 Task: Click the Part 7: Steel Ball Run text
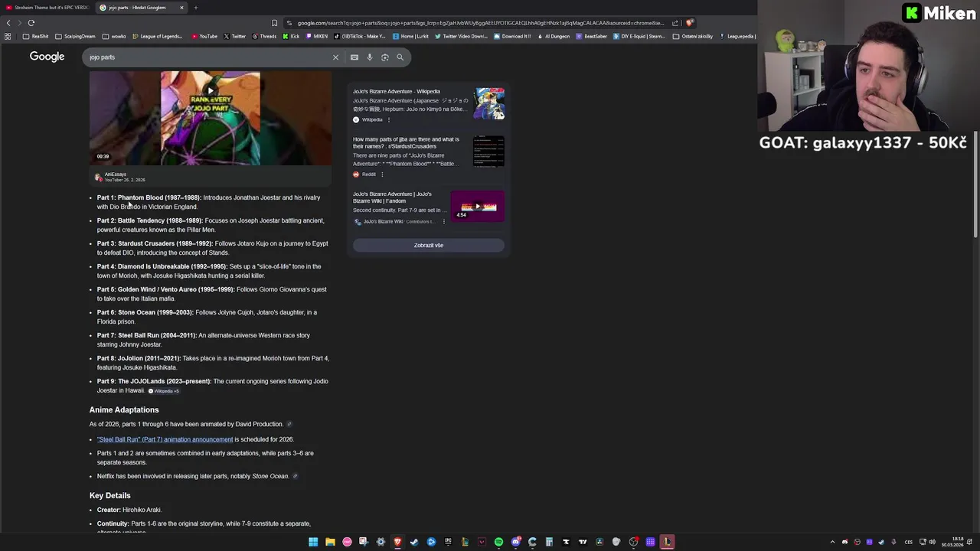pos(147,335)
